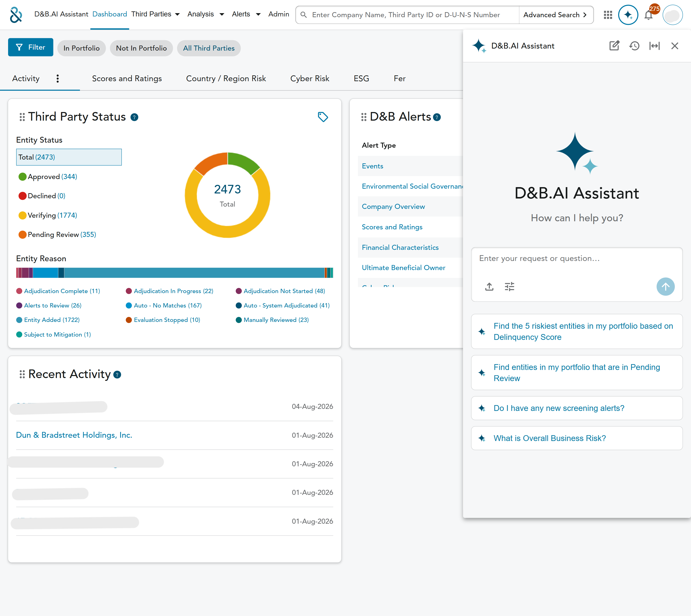691x616 pixels.
Task: Open the Activity tab three-dot menu
Action: pos(58,79)
